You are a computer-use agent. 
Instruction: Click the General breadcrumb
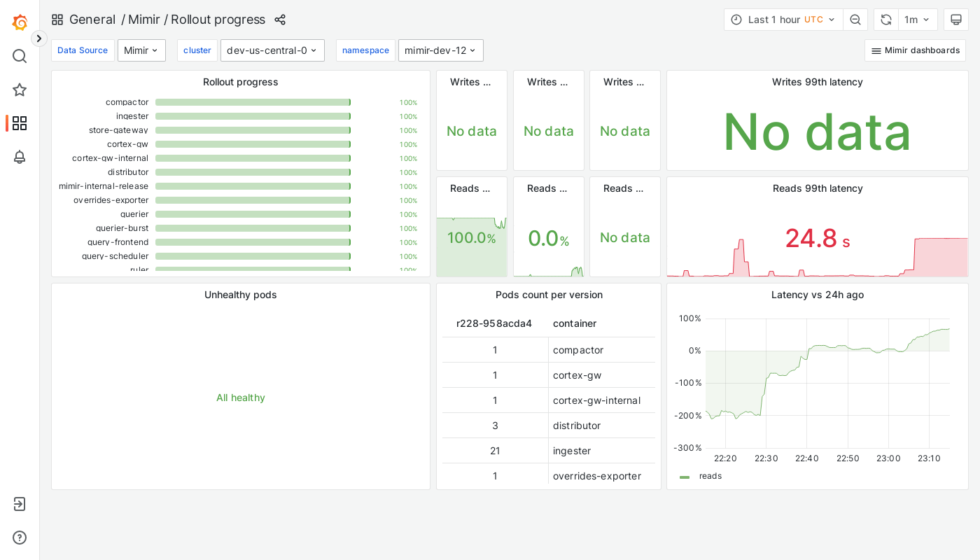point(92,20)
